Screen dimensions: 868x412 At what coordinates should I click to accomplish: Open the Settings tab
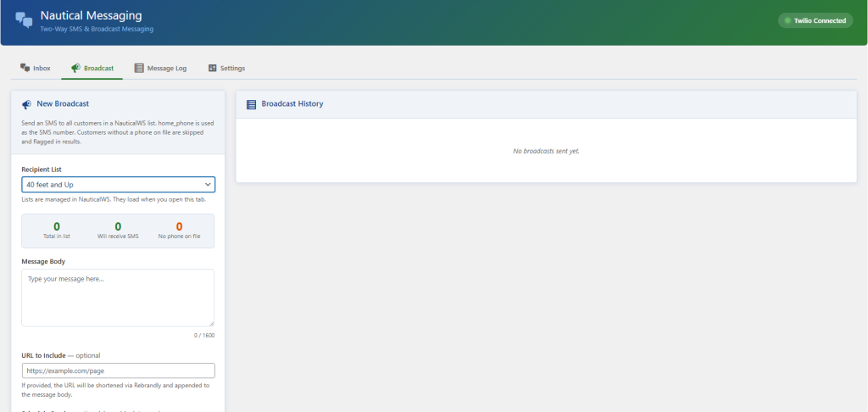click(226, 68)
